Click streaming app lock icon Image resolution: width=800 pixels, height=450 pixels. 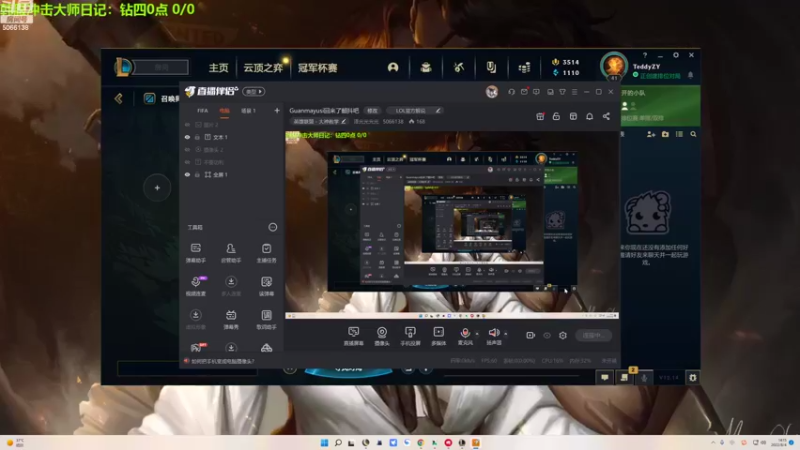(556, 116)
